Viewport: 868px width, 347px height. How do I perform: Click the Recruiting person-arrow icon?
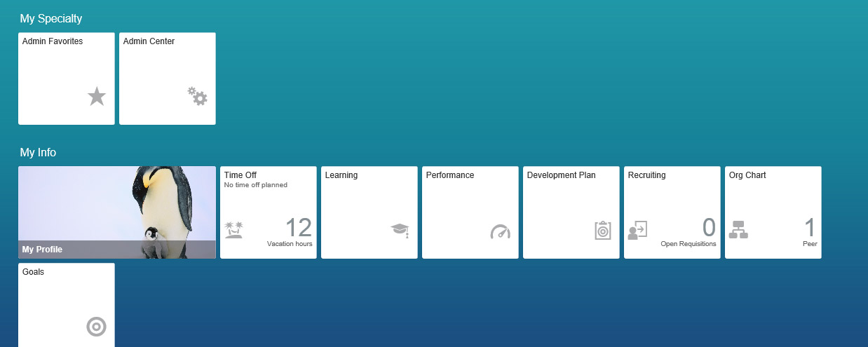click(x=637, y=230)
